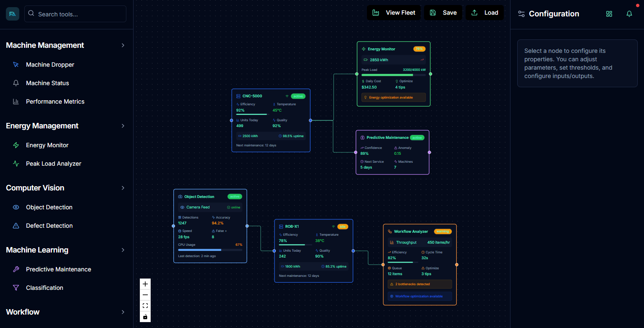Collapse the Machine Management section
This screenshot has height=328, width=644.
[123, 45]
